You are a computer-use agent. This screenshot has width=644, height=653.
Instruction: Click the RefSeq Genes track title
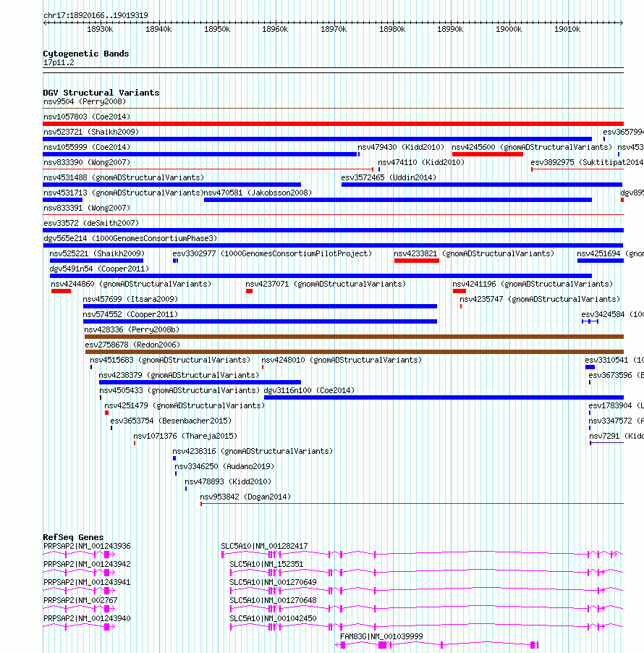coord(73,537)
